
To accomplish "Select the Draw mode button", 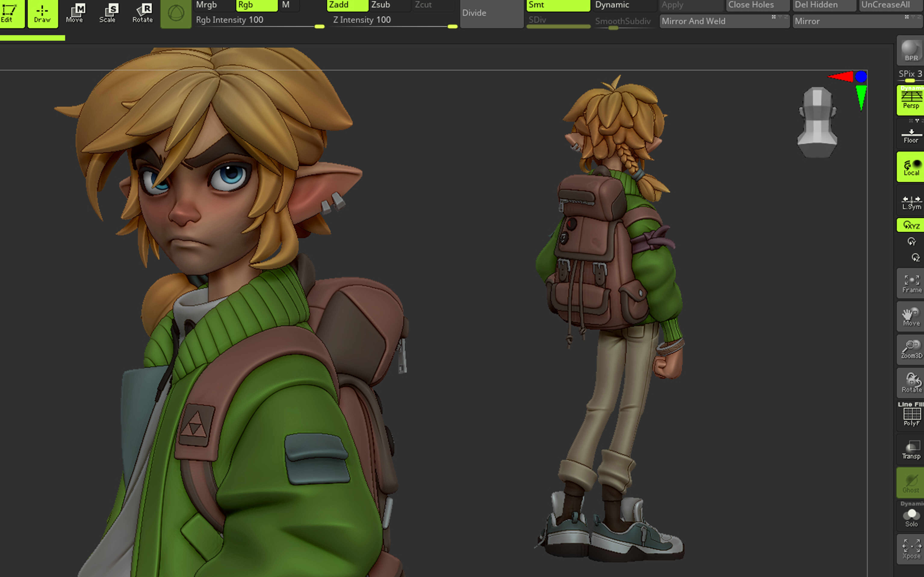I will coord(43,14).
